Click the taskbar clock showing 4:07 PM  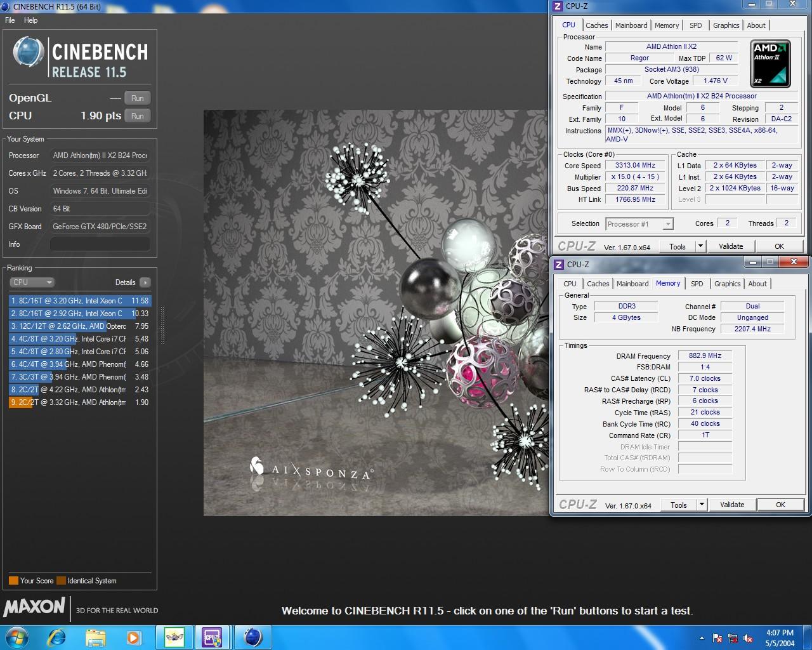(x=780, y=638)
